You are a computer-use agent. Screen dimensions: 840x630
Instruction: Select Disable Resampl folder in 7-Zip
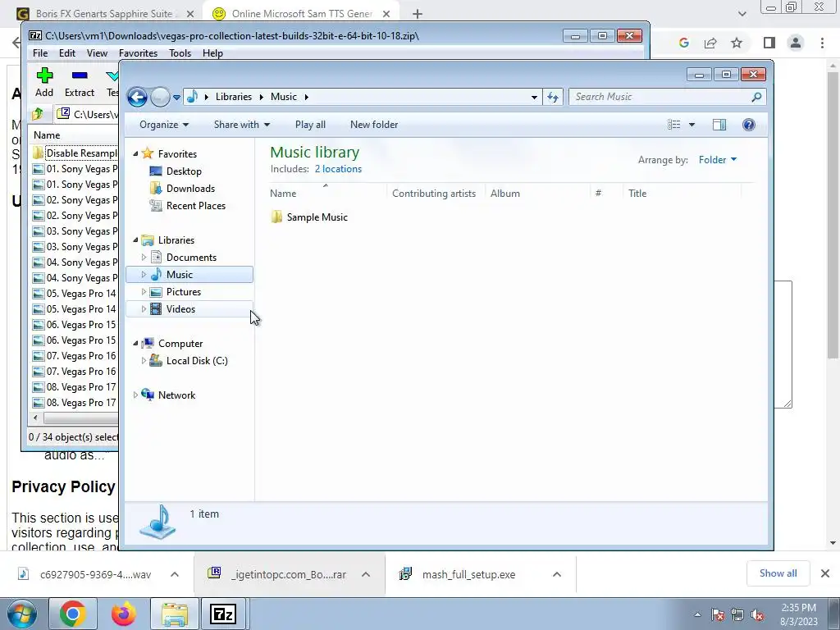[75, 153]
